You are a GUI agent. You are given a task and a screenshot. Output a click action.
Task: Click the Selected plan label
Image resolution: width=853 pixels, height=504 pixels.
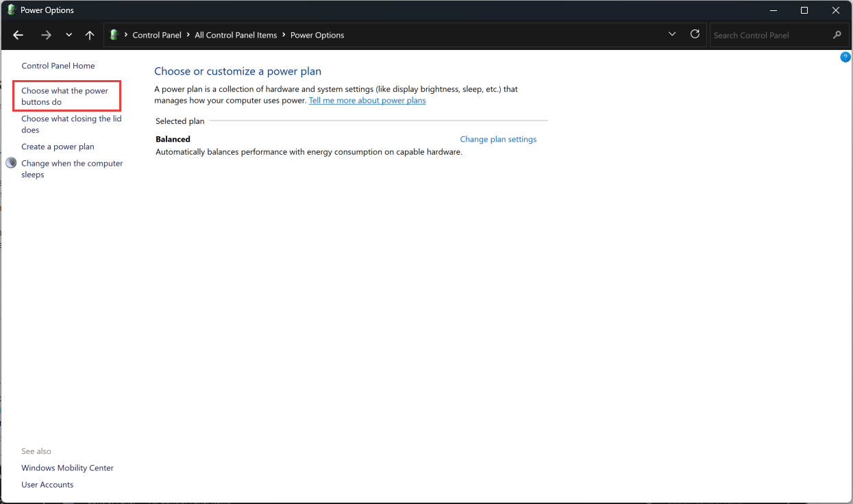180,121
